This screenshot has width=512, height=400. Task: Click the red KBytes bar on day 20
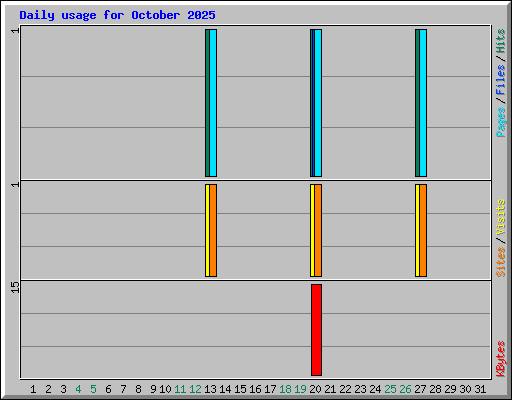[316, 330]
